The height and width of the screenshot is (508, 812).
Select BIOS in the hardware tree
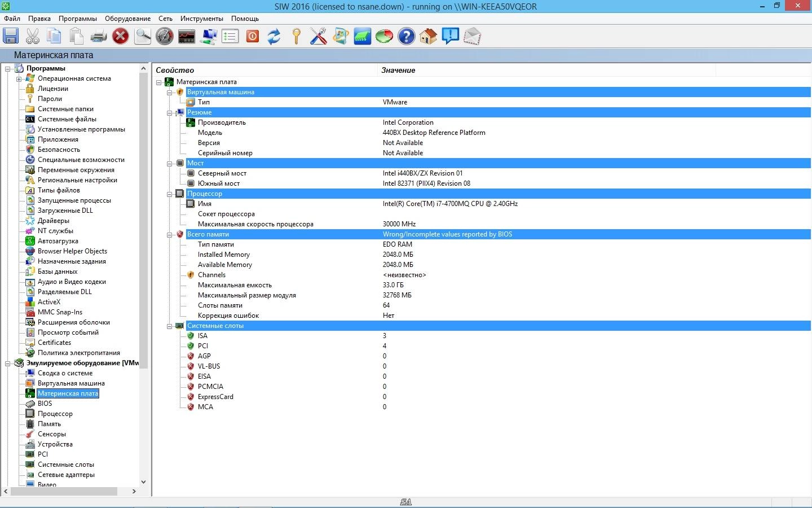(x=45, y=404)
